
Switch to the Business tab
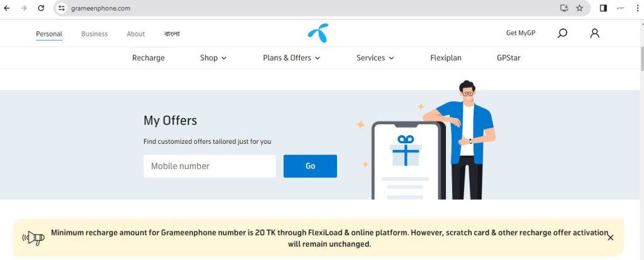[x=94, y=34]
